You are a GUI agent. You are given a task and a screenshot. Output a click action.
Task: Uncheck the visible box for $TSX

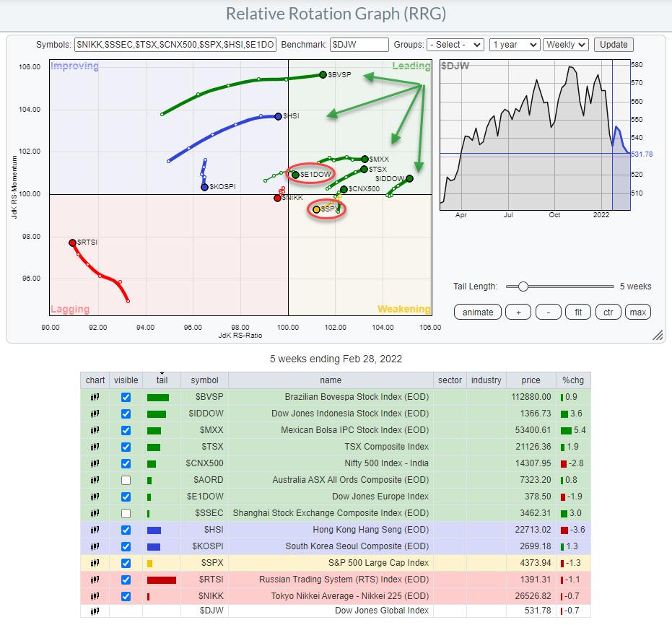[126, 447]
